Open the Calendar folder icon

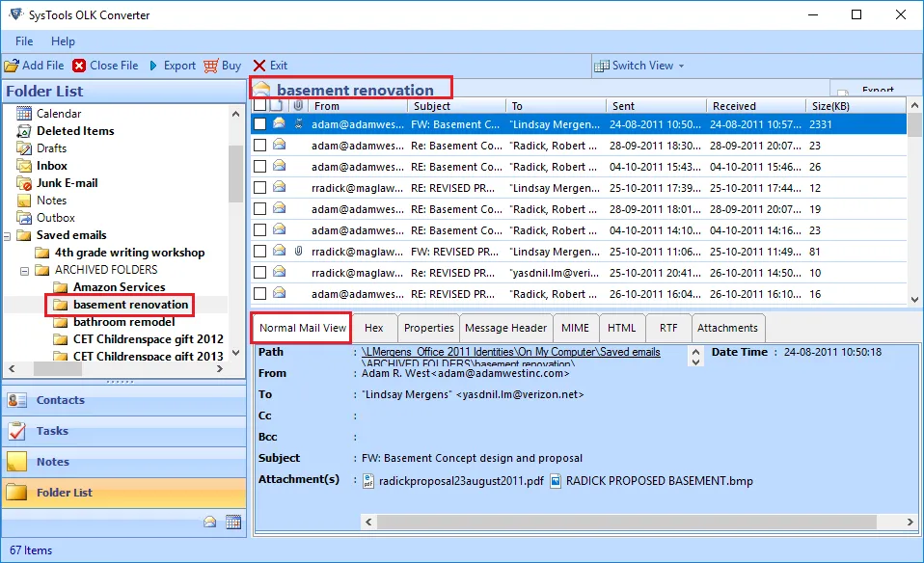click(24, 113)
